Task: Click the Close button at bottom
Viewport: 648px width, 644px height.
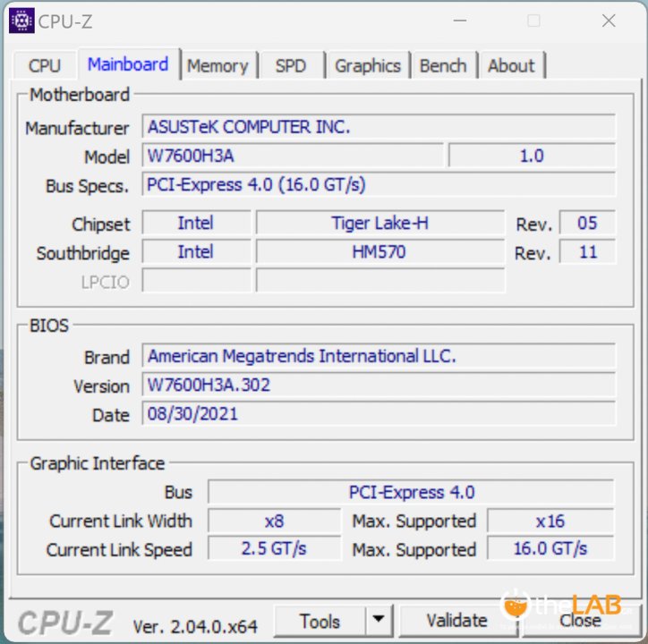Action: [581, 621]
